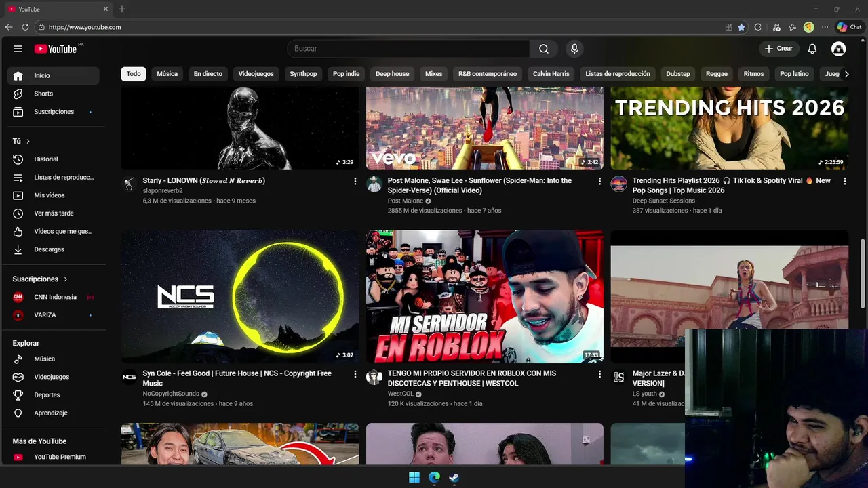Screen dimensions: 868x488
Task: Open options for WESTCOL Roblox video
Action: [x=599, y=374]
